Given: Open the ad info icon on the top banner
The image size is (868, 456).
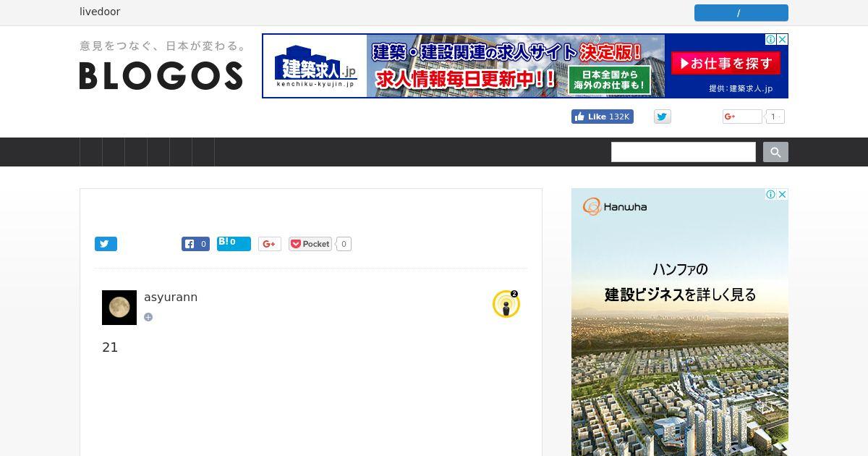Looking at the screenshot, I should [x=771, y=40].
